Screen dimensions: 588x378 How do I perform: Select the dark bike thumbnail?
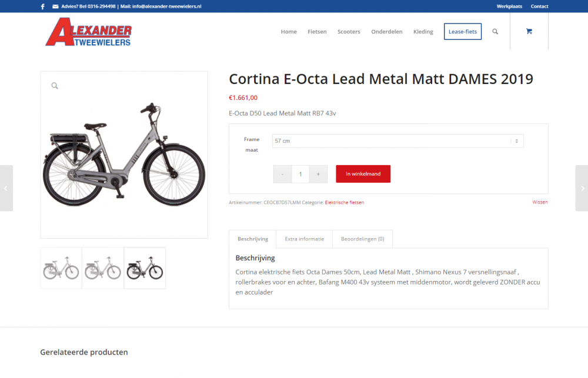tap(145, 268)
